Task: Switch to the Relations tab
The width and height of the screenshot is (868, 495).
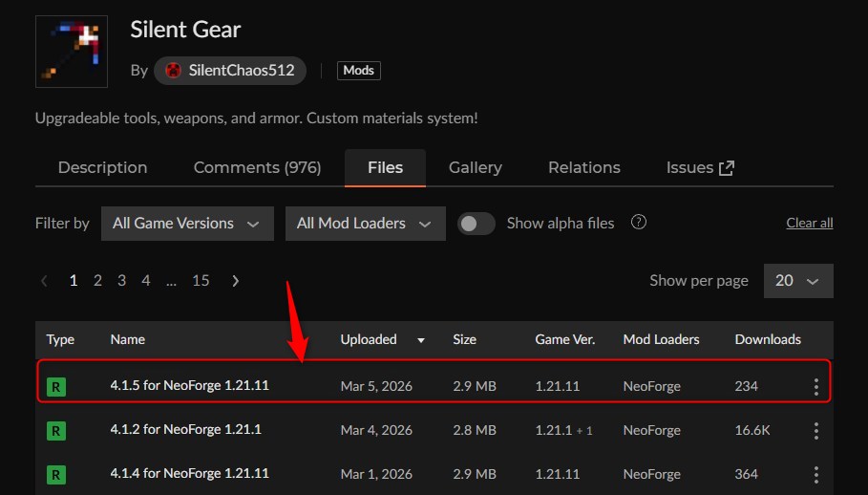Action: (x=584, y=168)
